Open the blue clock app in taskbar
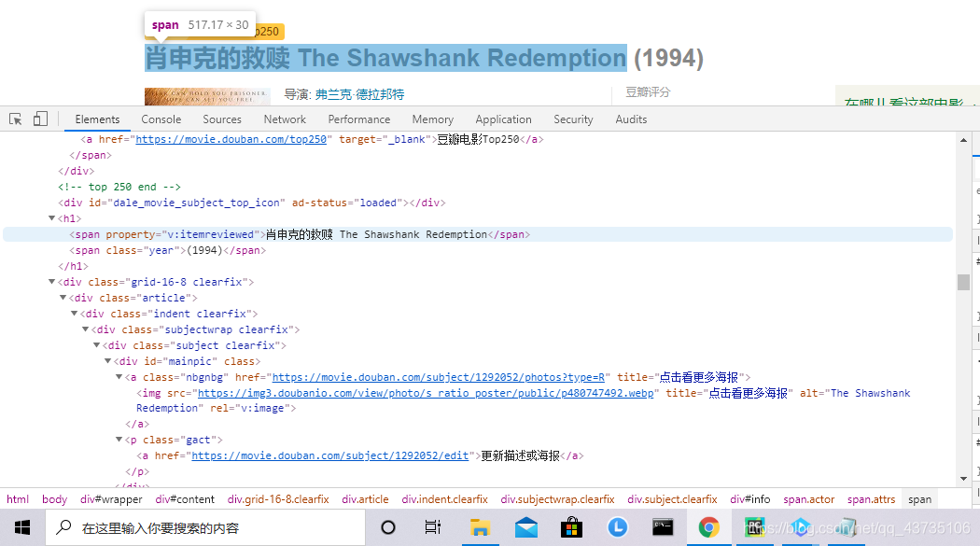 coord(618,528)
